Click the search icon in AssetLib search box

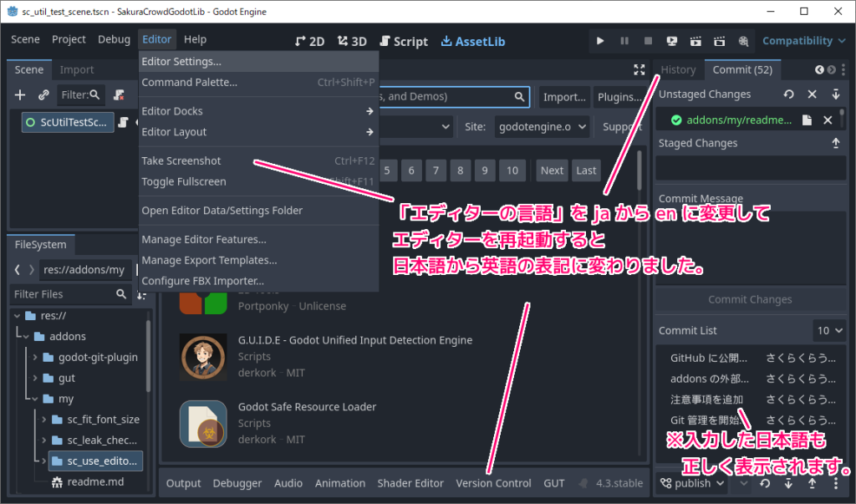(x=519, y=97)
